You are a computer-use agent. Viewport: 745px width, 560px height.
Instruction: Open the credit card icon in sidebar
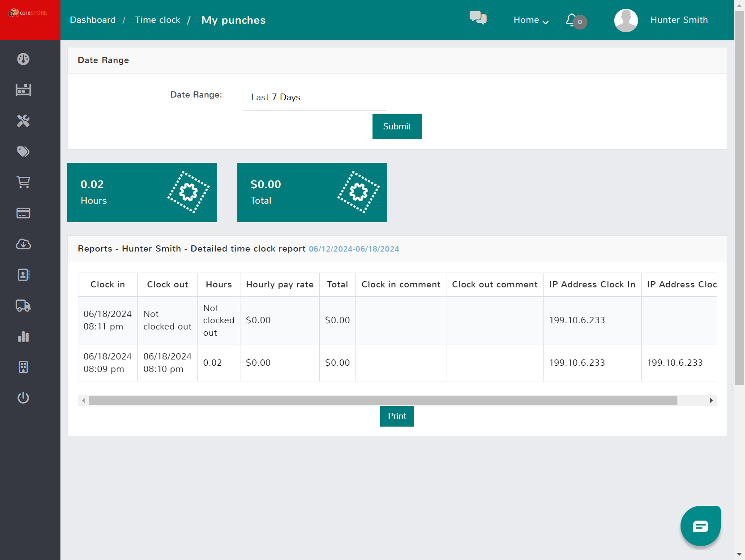tap(23, 213)
